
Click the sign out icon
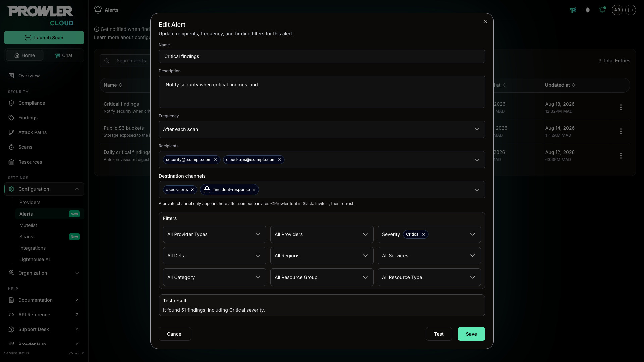click(631, 10)
